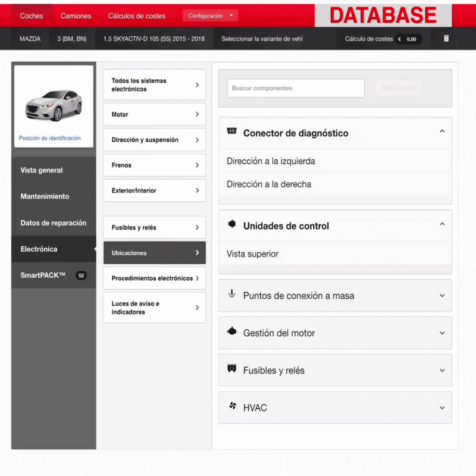Open the Motor category
The width and height of the screenshot is (476, 476).
point(155,114)
